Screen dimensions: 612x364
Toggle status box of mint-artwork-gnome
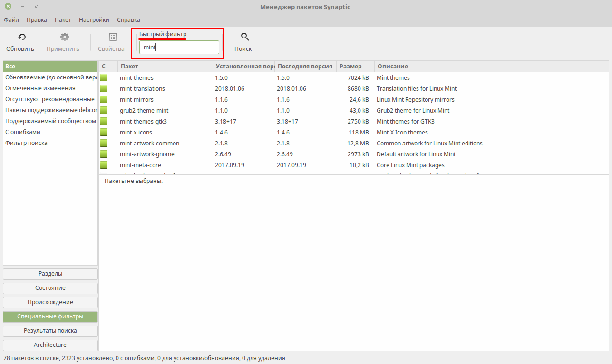pyautogui.click(x=104, y=154)
